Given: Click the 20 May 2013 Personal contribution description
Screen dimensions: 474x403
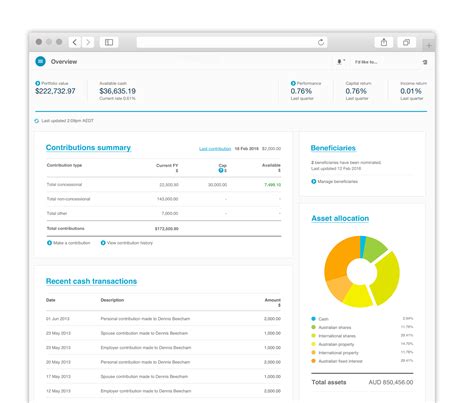Looking at the screenshot, I should (145, 362).
